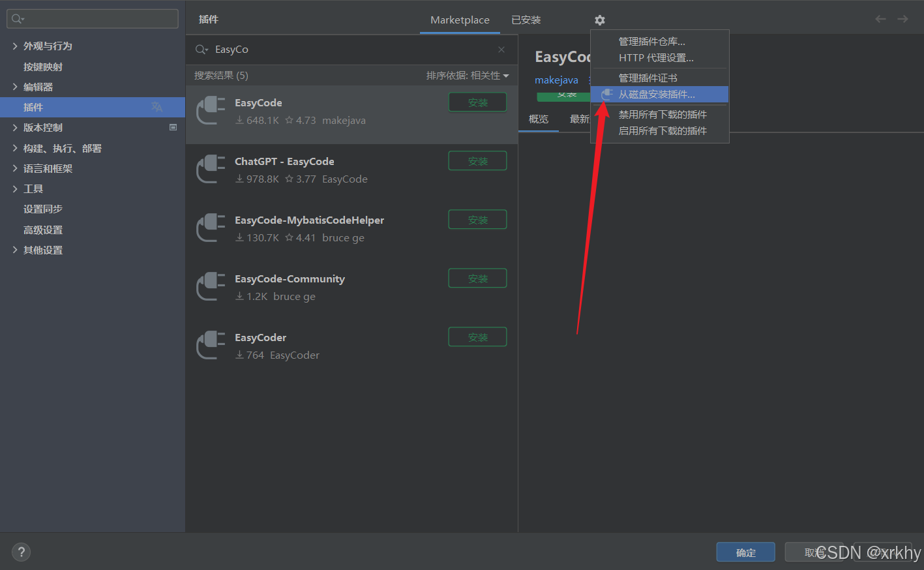Click the settings search magnifier icon

[18, 19]
